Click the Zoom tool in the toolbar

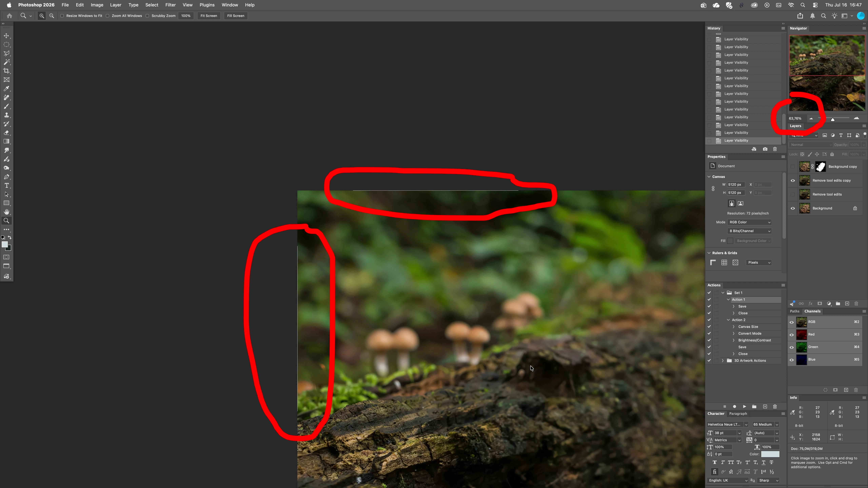(6, 221)
